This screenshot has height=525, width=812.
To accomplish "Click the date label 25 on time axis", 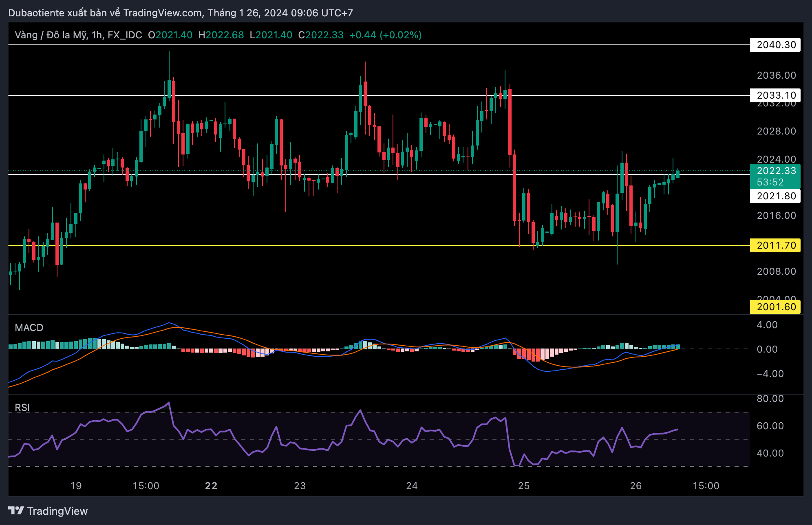I will click(x=524, y=486).
